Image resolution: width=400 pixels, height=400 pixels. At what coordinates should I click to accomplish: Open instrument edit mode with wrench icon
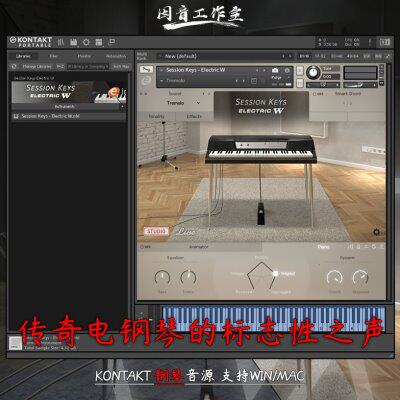[x=146, y=70]
